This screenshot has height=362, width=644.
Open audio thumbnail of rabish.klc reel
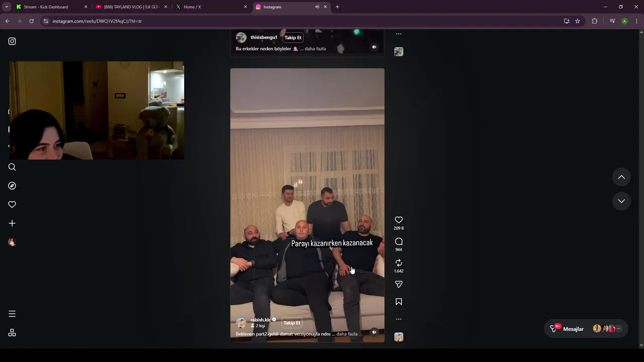(398, 337)
